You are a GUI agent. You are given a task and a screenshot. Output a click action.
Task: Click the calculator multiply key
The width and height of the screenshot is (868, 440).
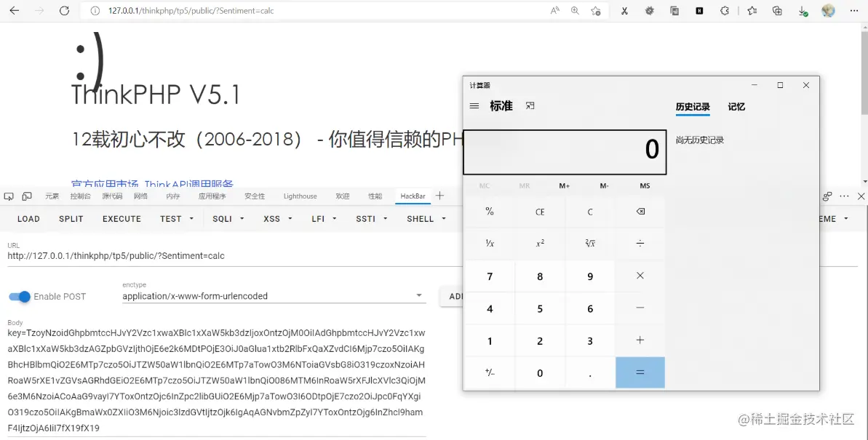coord(640,276)
